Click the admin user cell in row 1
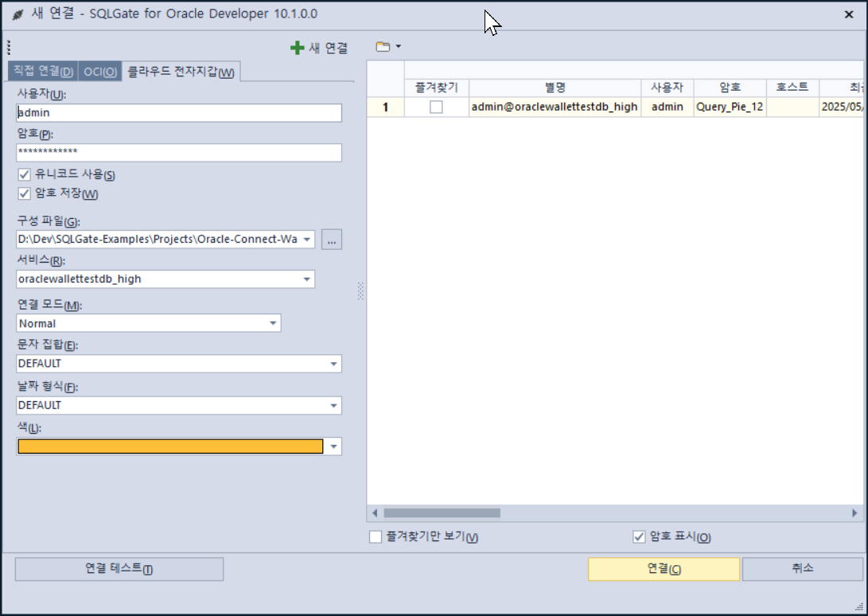The width and height of the screenshot is (868, 616). [x=667, y=107]
